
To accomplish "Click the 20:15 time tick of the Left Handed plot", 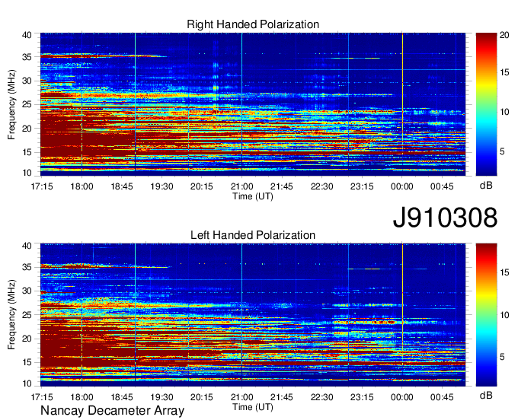I will [202, 397].
